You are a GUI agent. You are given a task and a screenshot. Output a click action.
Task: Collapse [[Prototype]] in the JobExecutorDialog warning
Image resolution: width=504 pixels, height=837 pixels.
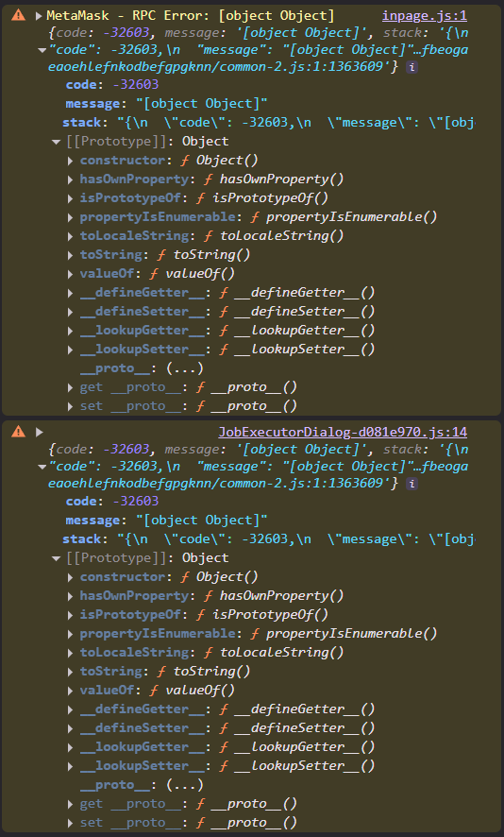coord(56,558)
